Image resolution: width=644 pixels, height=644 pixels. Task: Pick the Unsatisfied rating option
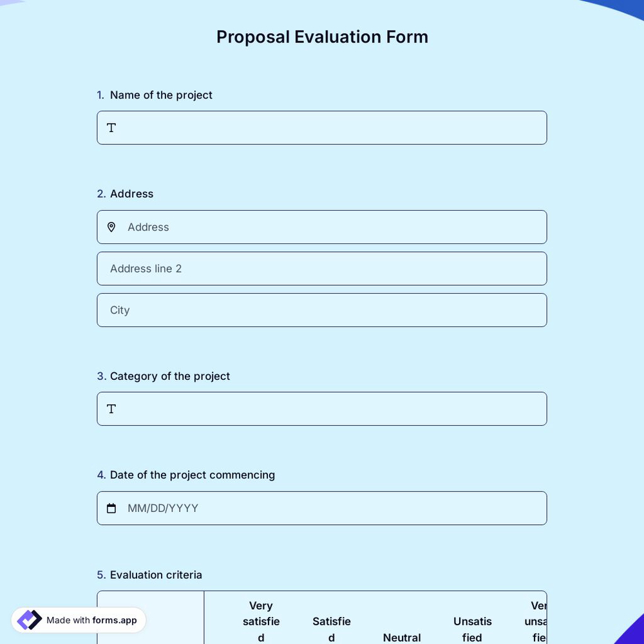click(472, 629)
